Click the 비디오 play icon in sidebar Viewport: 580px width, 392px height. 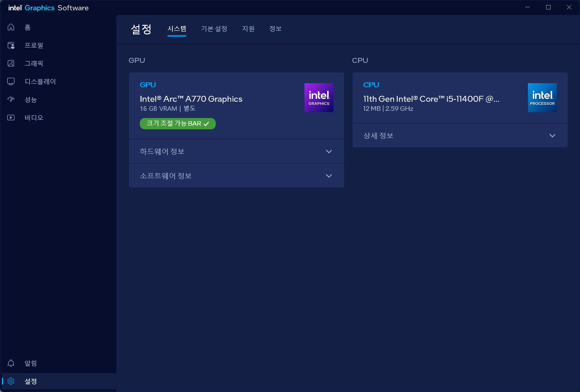(x=11, y=118)
